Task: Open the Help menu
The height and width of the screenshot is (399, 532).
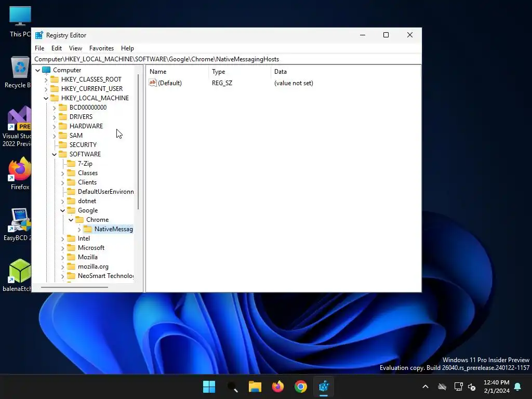Action: coord(127,48)
